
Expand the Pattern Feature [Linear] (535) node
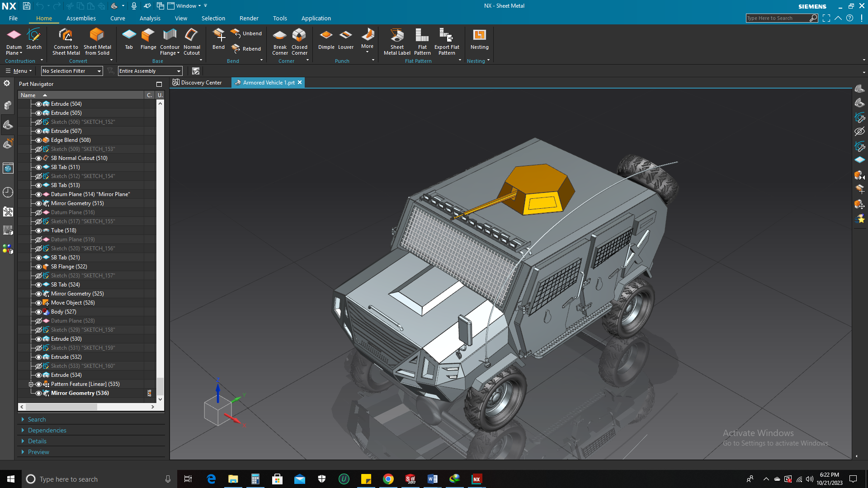pos(31,384)
